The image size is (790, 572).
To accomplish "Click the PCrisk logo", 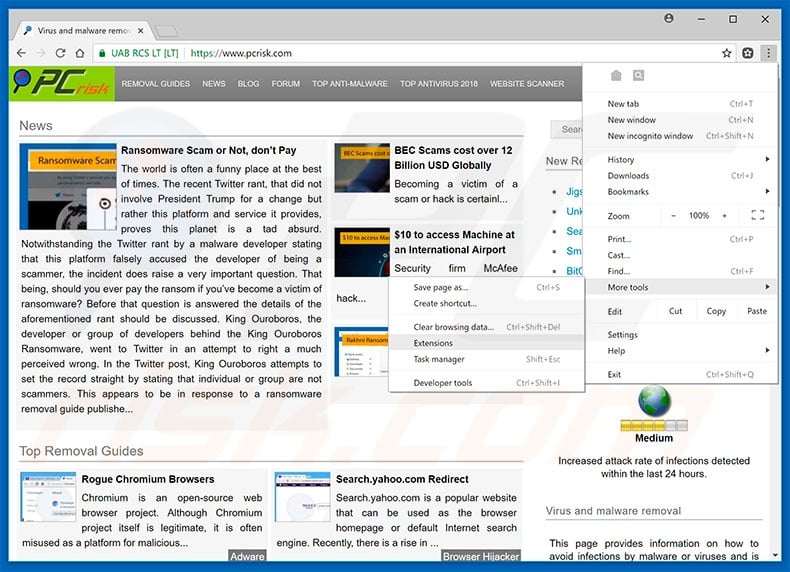I will click(61, 84).
